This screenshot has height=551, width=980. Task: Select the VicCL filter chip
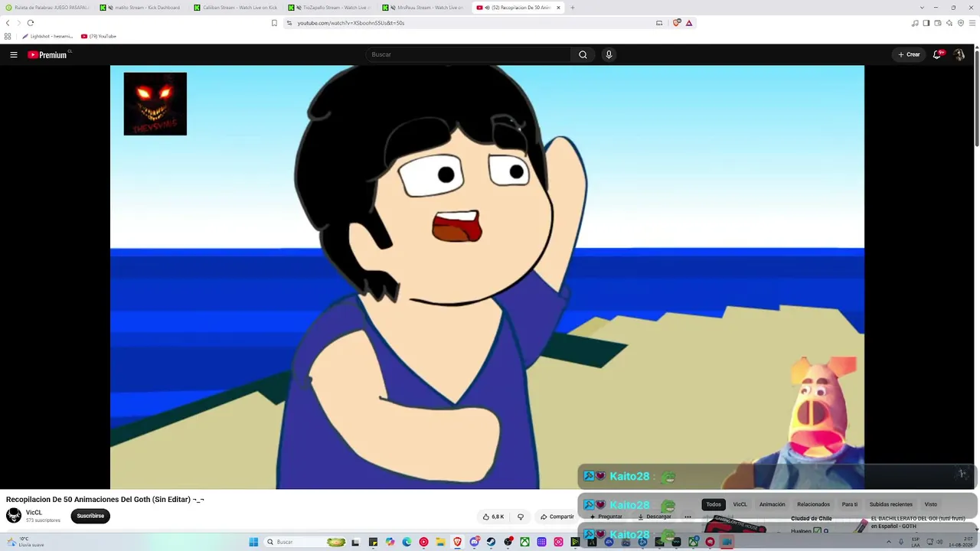pos(740,504)
